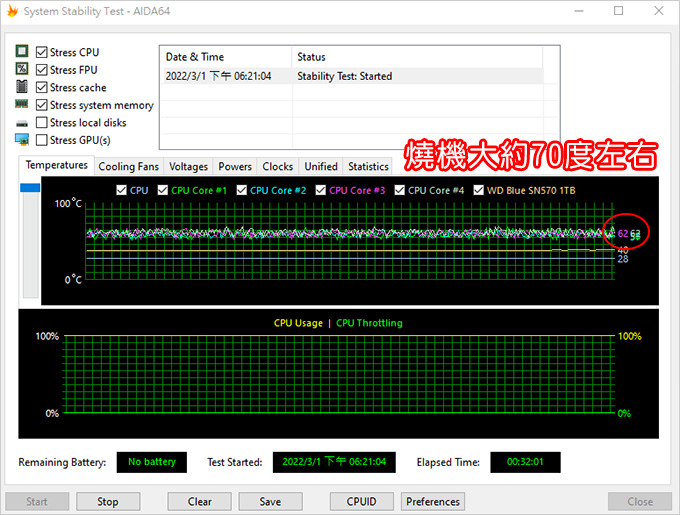Hide the CPU temperature graph line
The width and height of the screenshot is (680, 515).
point(121,190)
